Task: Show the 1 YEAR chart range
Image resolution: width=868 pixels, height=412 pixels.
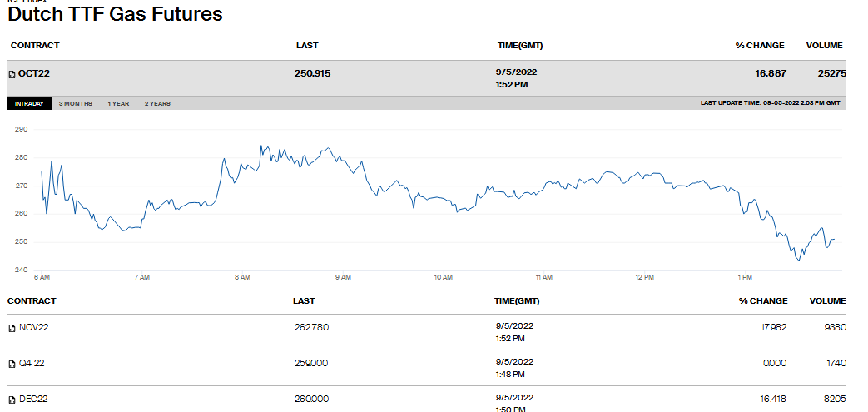Action: click(118, 103)
